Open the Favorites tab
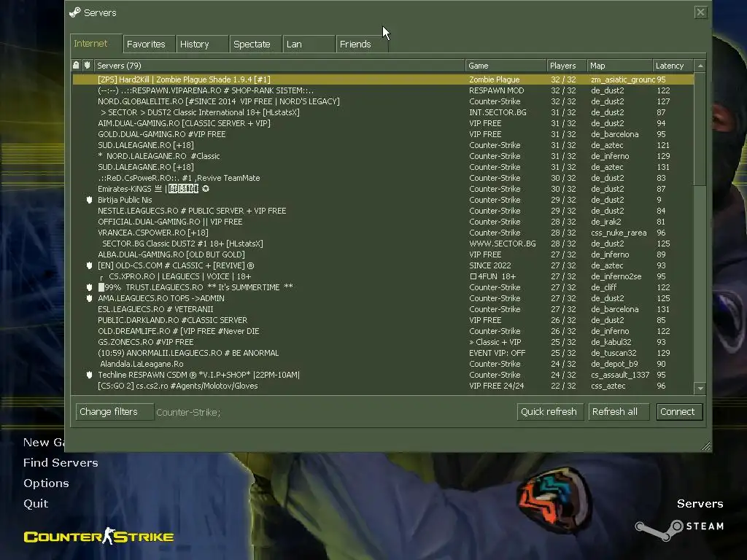 point(149,44)
